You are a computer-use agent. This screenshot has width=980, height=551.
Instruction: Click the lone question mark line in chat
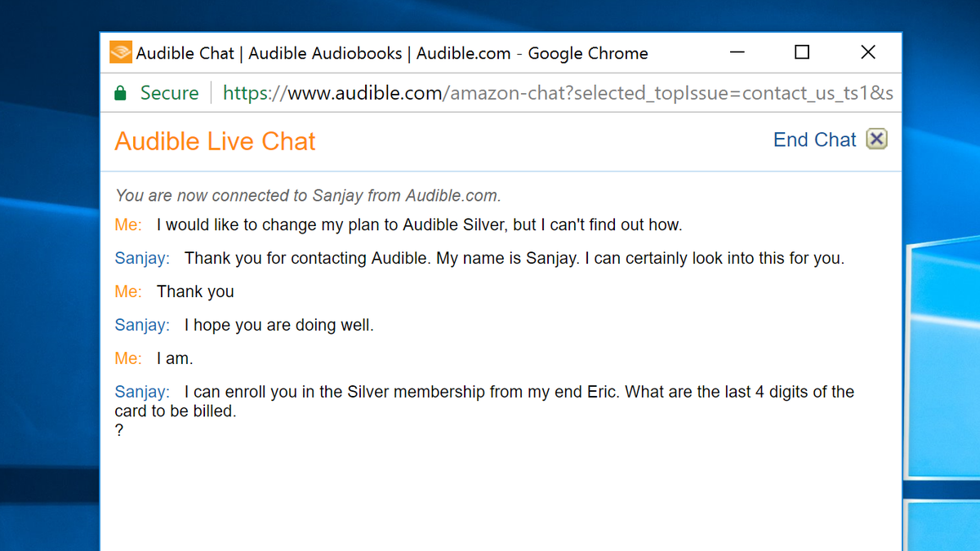point(119,430)
